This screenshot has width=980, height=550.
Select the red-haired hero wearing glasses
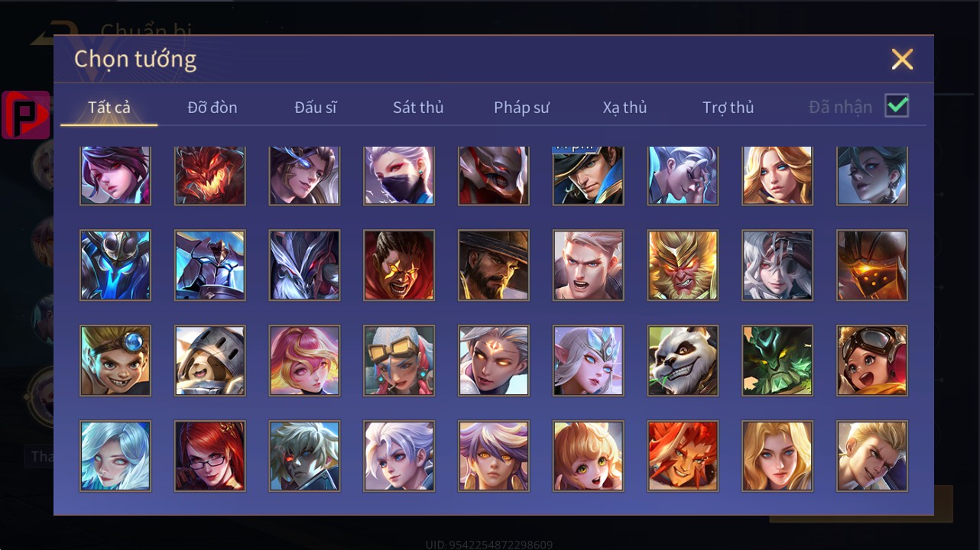point(210,456)
